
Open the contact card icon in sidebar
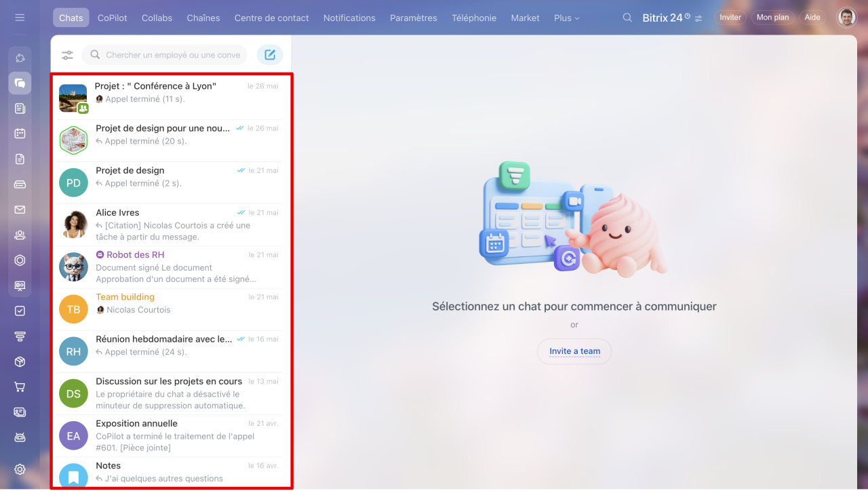click(20, 412)
